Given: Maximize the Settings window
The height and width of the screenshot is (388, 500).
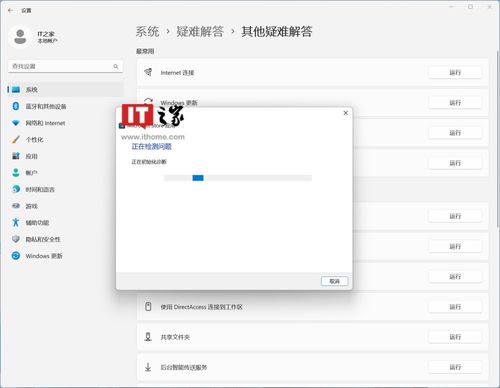Looking at the screenshot, I should pos(470,7).
